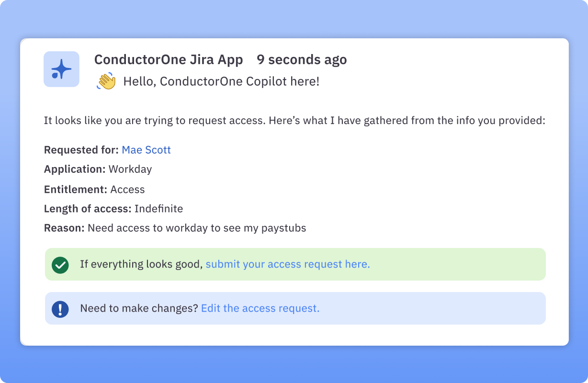Click the Requested for label

pos(80,150)
